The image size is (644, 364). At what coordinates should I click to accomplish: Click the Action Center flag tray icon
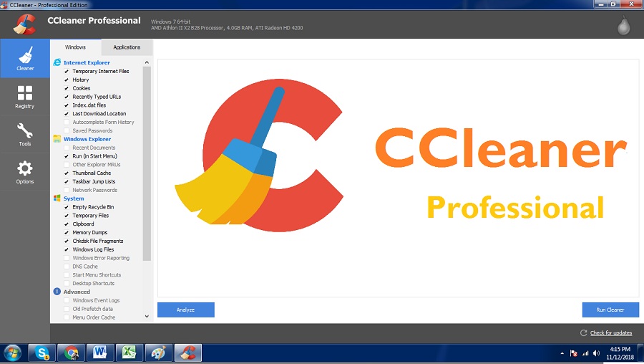(574, 353)
